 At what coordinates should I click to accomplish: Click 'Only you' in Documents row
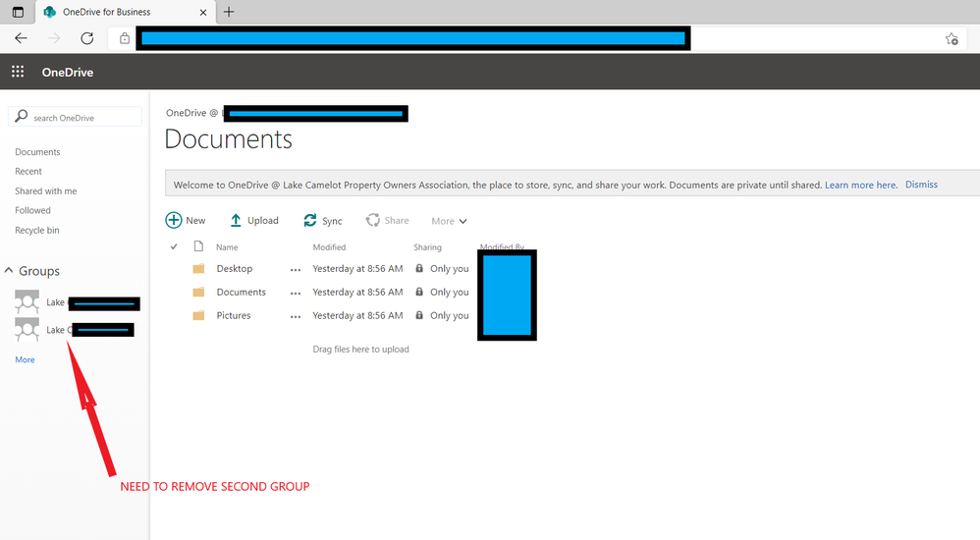pyautogui.click(x=450, y=292)
